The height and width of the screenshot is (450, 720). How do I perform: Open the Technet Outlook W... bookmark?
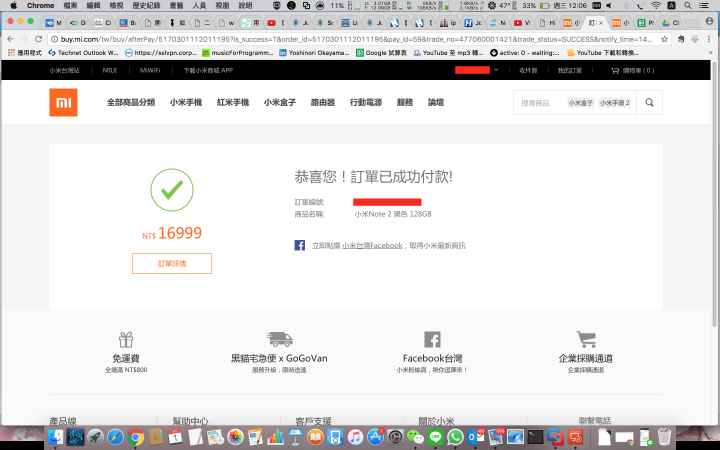click(84, 53)
